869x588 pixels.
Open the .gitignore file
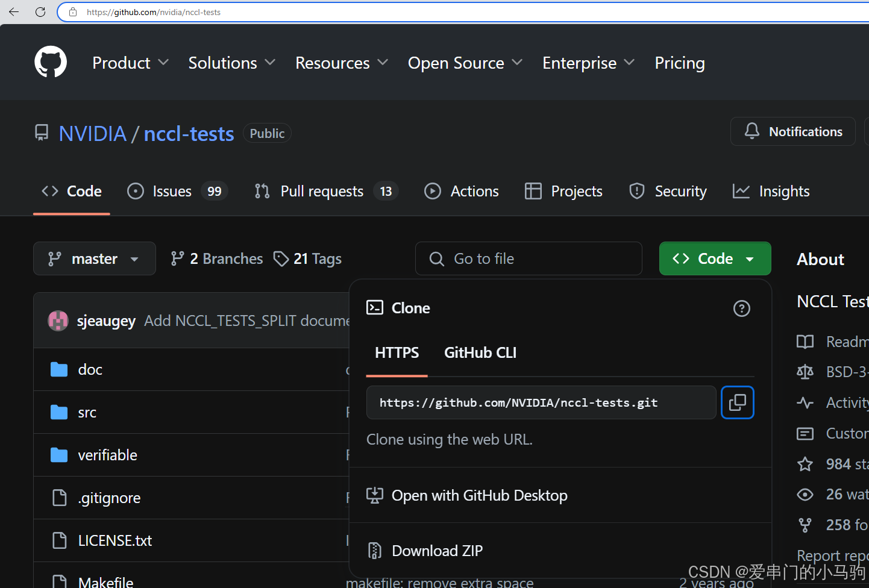(109, 498)
